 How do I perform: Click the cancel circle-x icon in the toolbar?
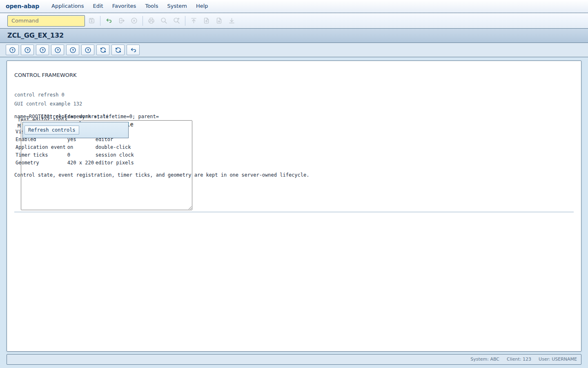tap(134, 21)
